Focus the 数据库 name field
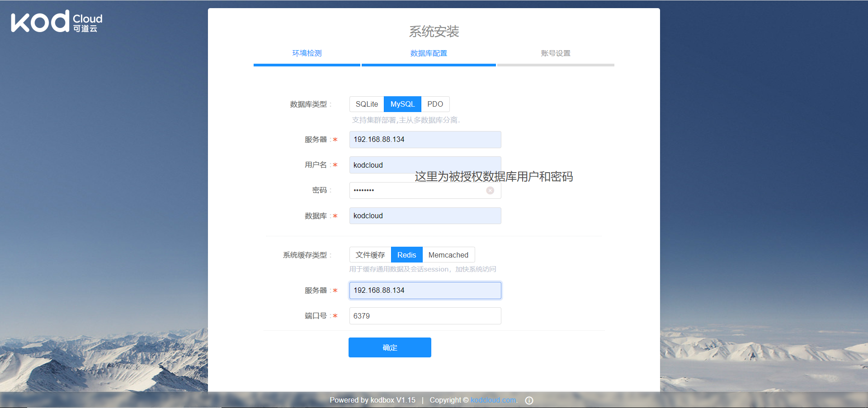Viewport: 868px width, 408px height. point(425,216)
